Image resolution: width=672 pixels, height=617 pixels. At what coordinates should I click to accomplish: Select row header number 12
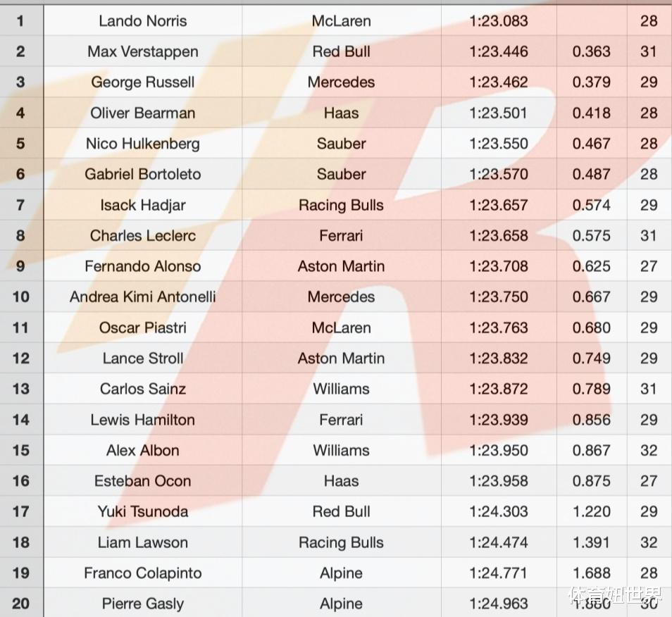(20, 359)
